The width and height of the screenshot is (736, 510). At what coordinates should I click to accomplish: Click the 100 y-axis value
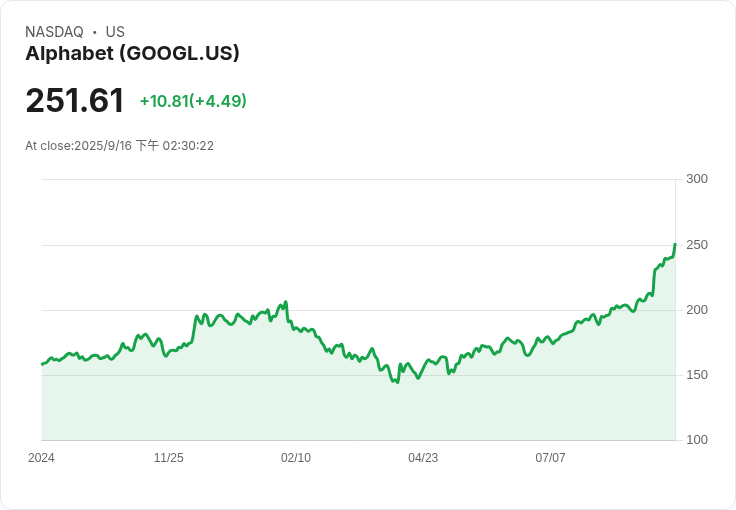697,440
